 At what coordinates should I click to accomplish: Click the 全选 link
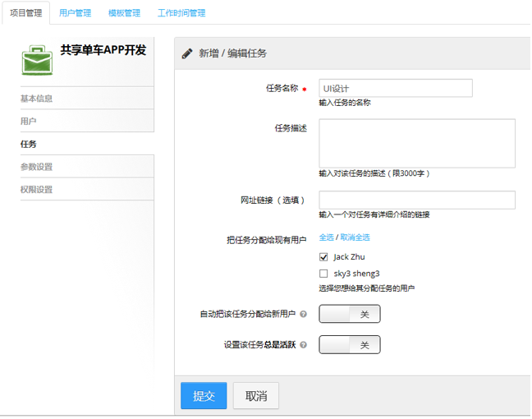326,237
